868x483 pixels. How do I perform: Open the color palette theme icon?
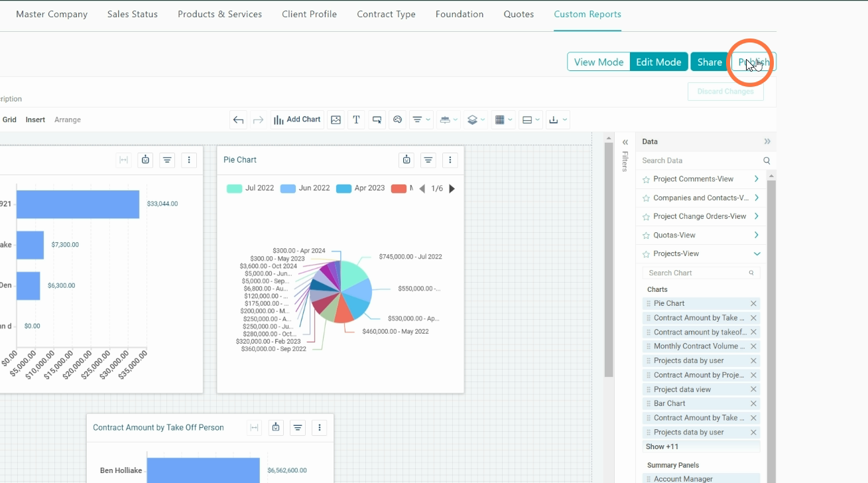398,120
